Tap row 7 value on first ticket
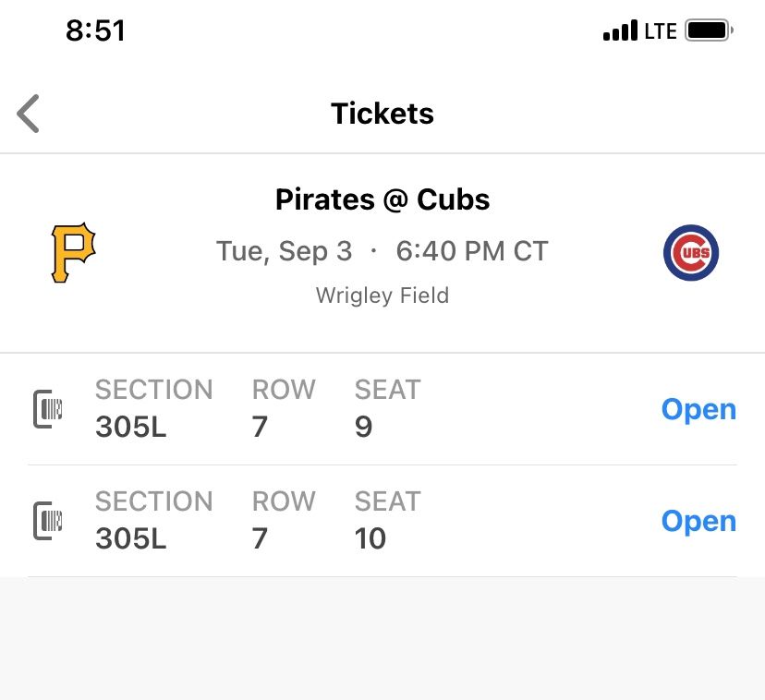765x700 pixels. pyautogui.click(x=261, y=427)
